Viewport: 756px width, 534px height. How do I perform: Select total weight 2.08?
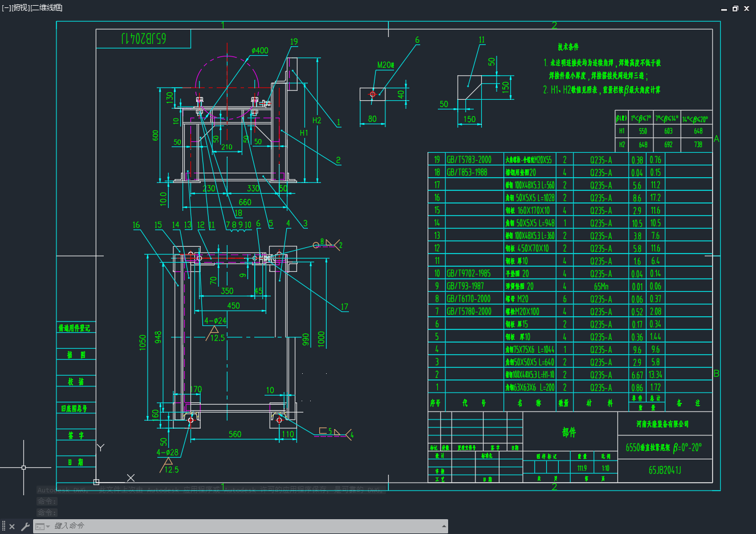coord(656,312)
